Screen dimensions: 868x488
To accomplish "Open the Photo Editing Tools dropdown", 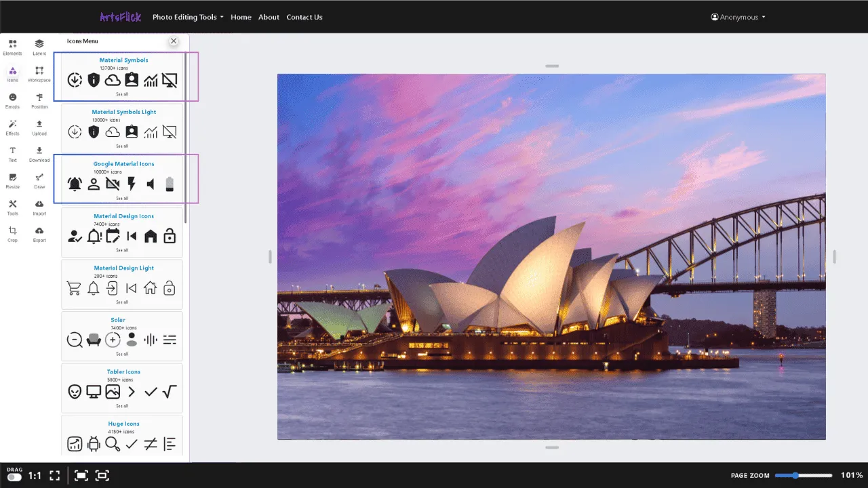I will [188, 17].
